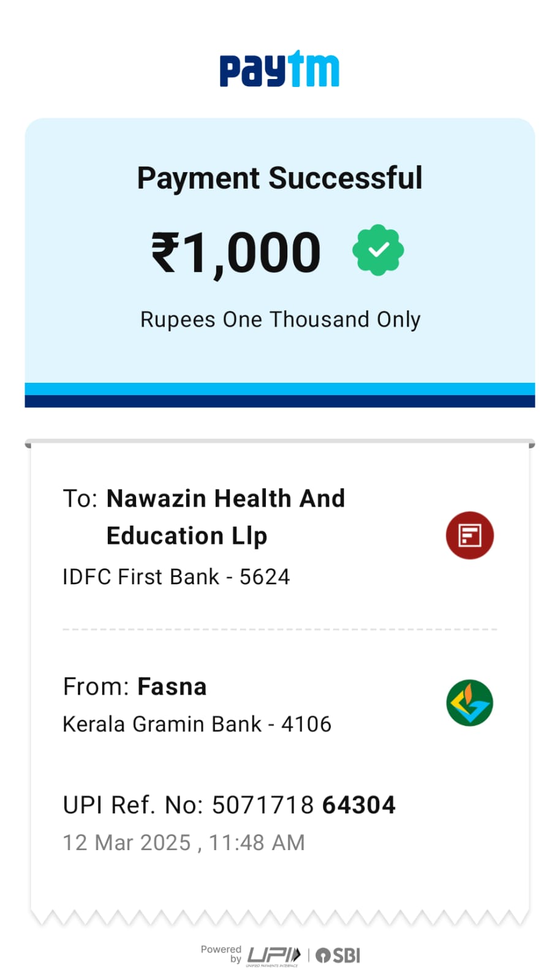Click recipient name Nawazin Health And Education Llp

click(225, 516)
